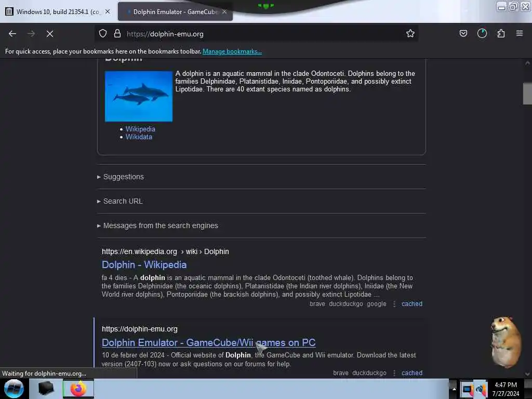Open Dolphin Emulator - GameCube/Wii games on PC
Viewport: 532px width, 399px height.
209,343
